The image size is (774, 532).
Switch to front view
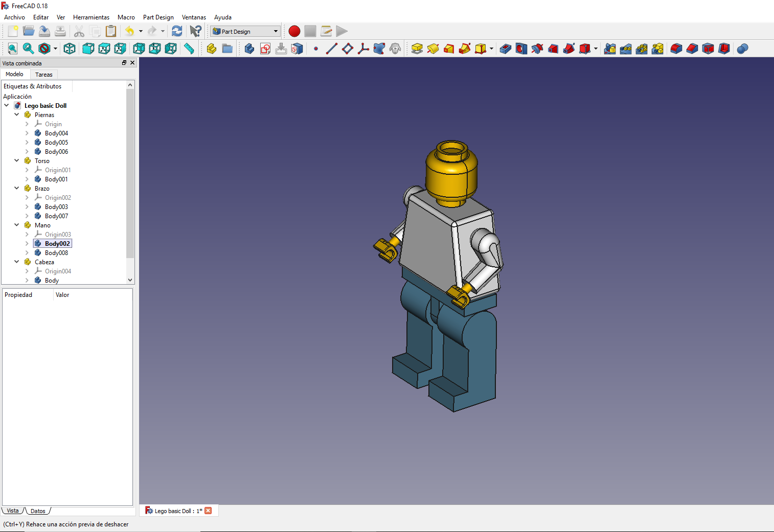click(x=88, y=49)
